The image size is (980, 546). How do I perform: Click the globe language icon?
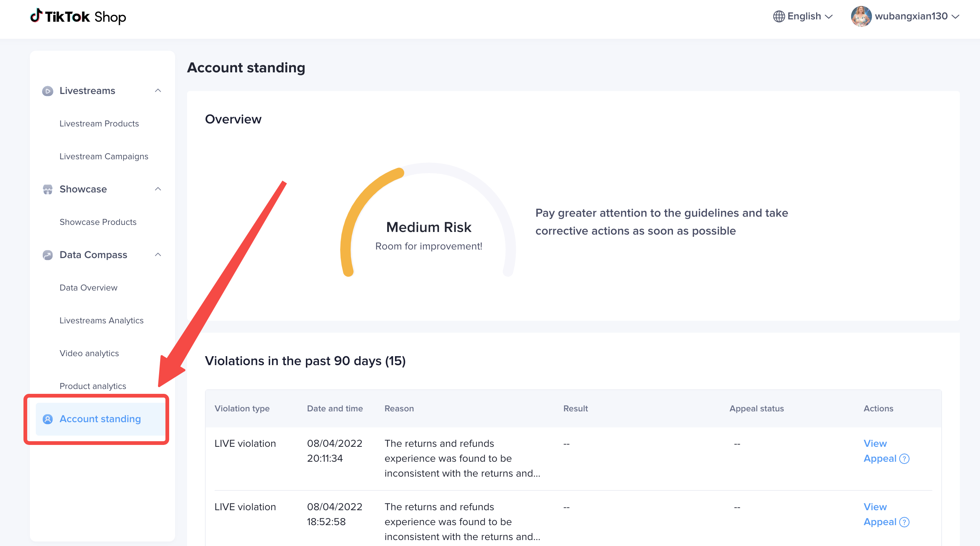pos(779,16)
